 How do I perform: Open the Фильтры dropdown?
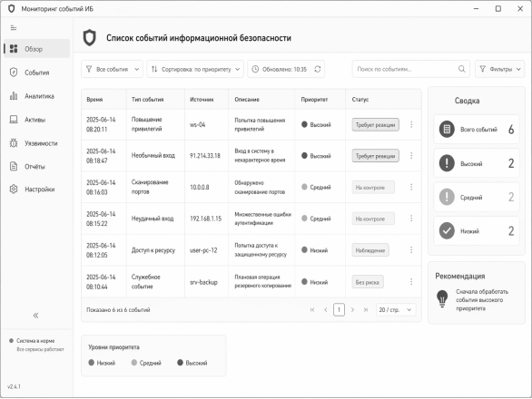click(499, 69)
